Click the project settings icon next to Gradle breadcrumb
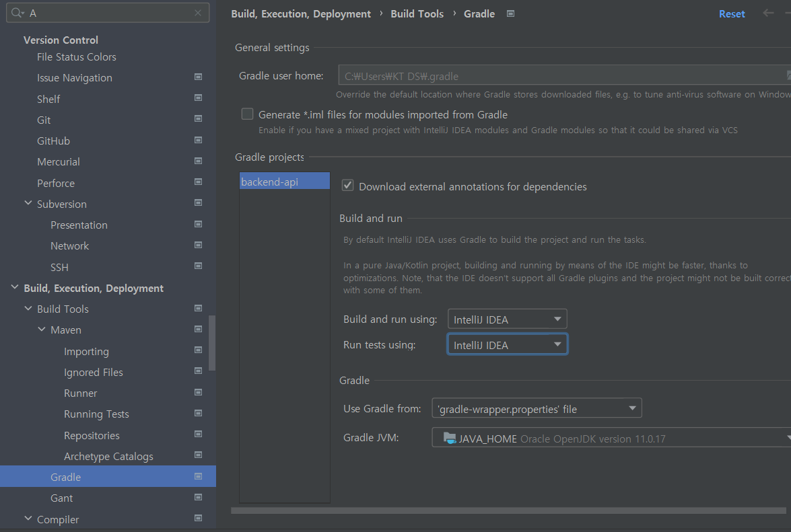791x532 pixels. [510, 13]
